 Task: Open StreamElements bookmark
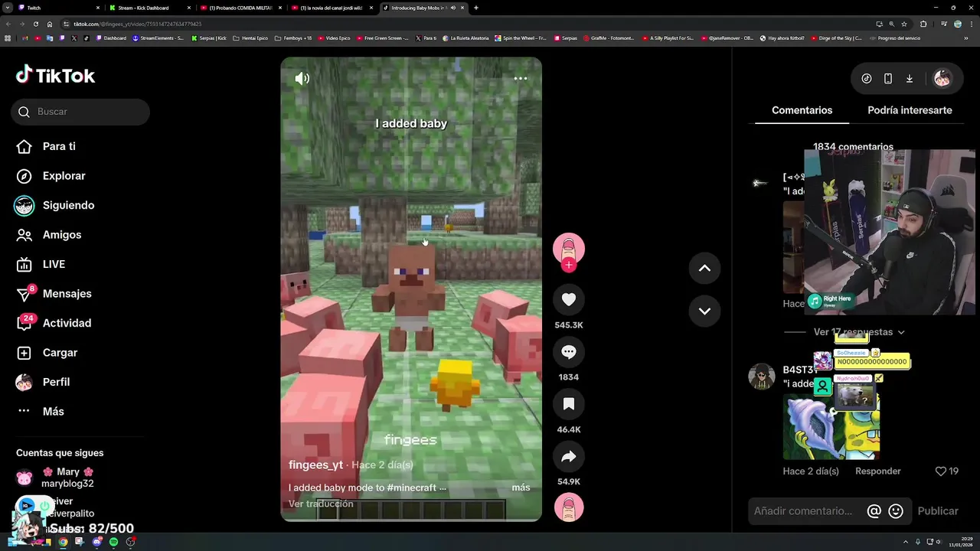[x=158, y=37]
